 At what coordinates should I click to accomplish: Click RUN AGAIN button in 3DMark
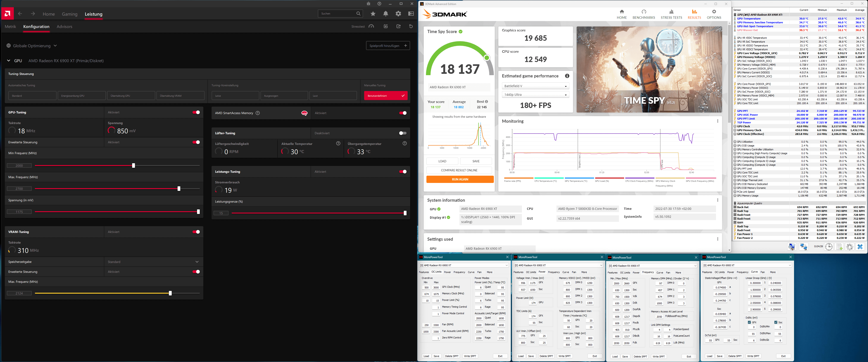(460, 179)
